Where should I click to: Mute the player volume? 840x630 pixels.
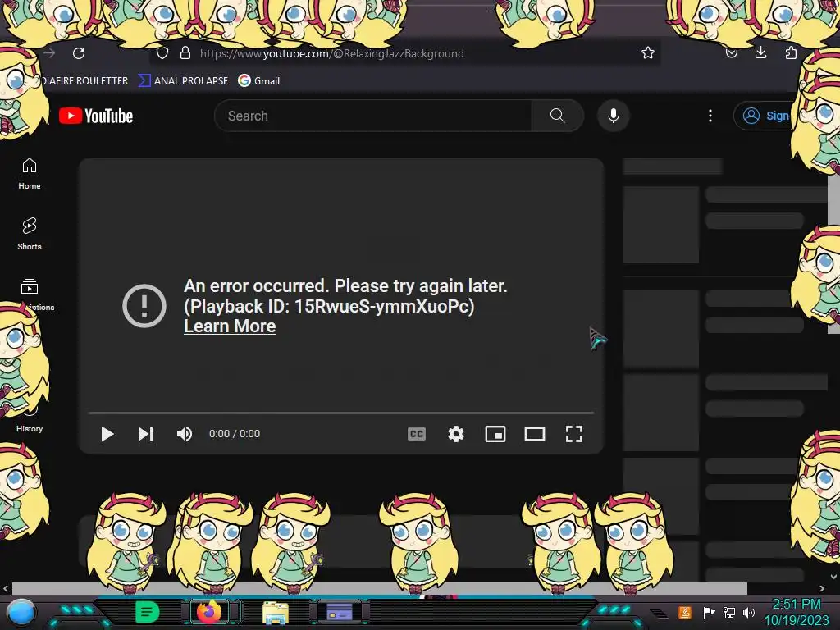tap(185, 434)
